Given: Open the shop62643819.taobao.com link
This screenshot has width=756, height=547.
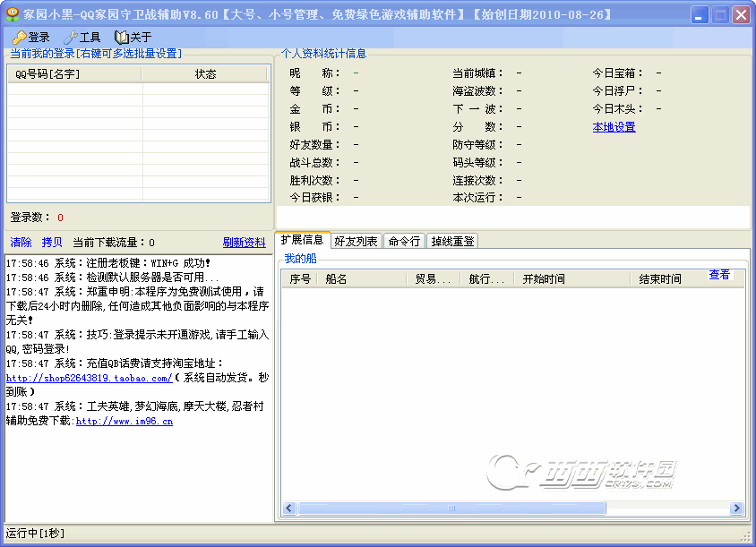Looking at the screenshot, I should pyautogui.click(x=90, y=378).
